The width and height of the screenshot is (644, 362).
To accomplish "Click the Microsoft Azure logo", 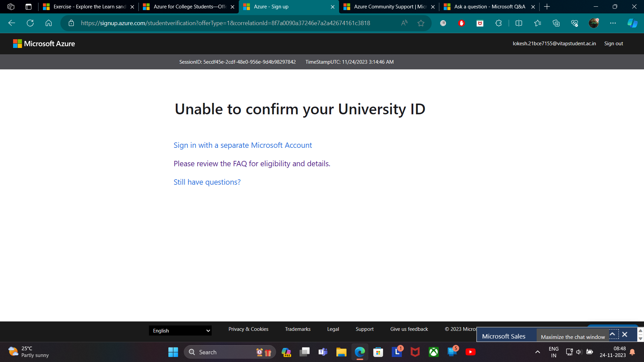I will [44, 44].
